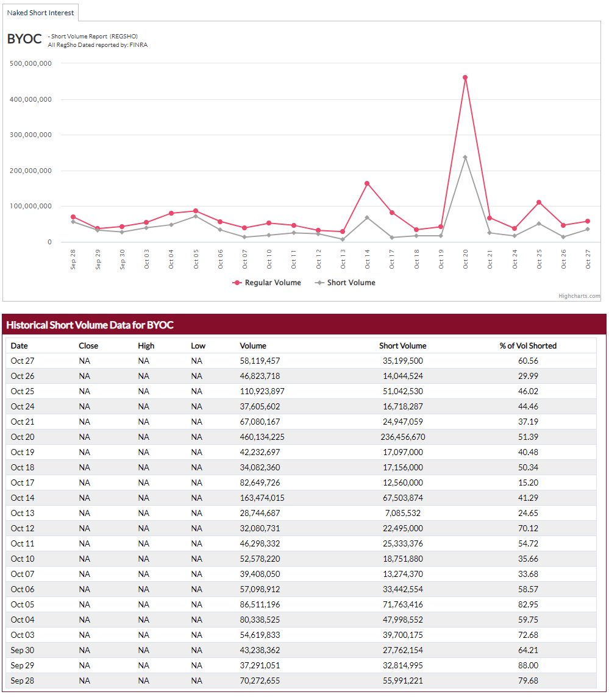
Task: Select short volume 7,085,532
Action: click(x=402, y=513)
